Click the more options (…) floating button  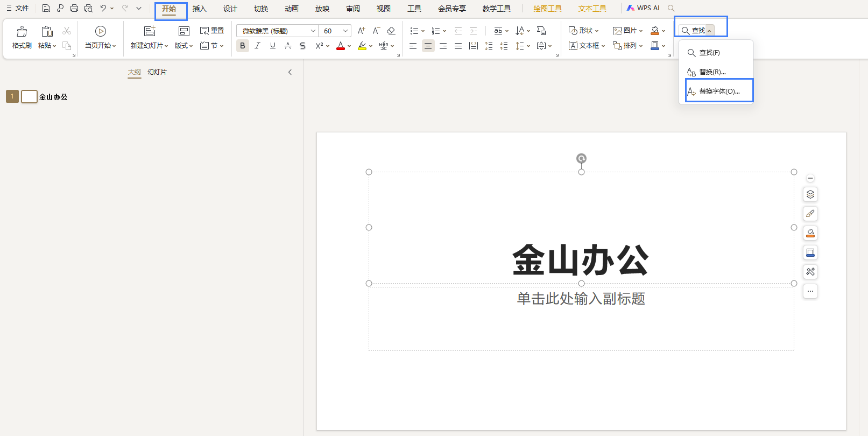(x=810, y=291)
